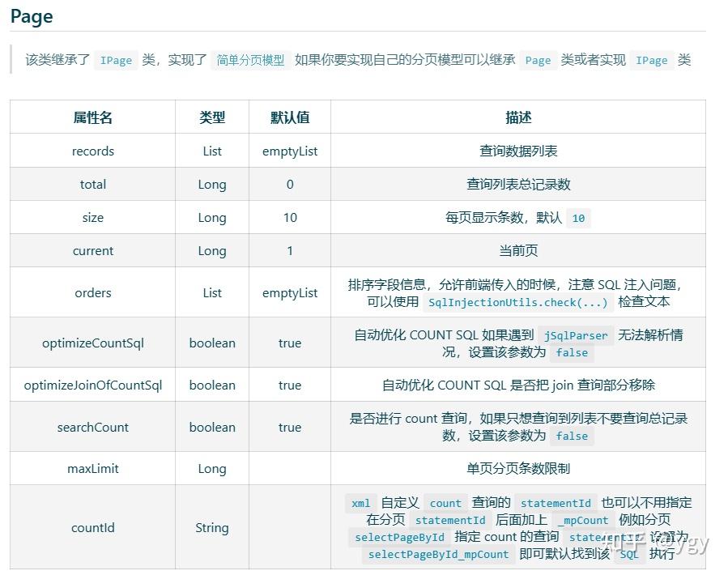This screenshot has height=575, width=728.
Task: Click the jSqlParser code tag
Action: (577, 334)
